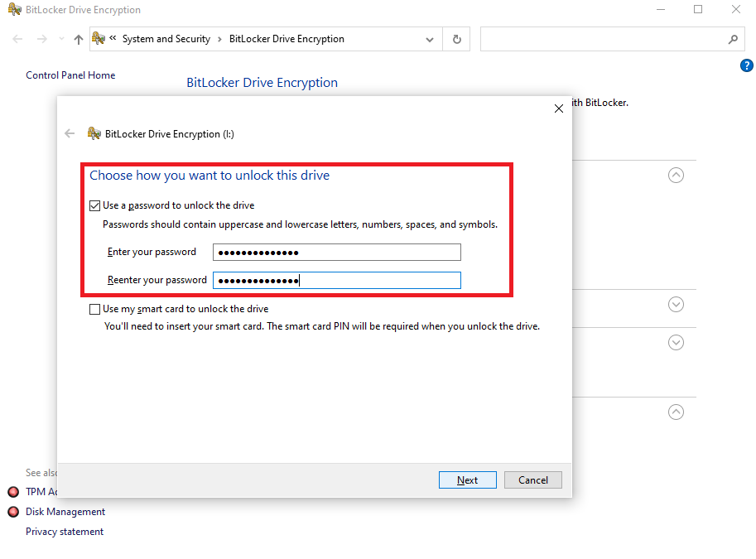Click the TPM Administration red icon
The image size is (756, 559).
12,491
